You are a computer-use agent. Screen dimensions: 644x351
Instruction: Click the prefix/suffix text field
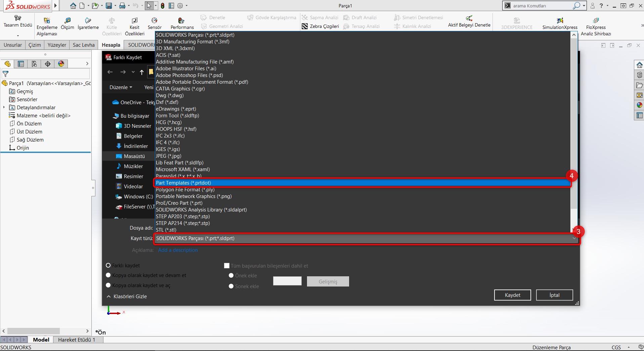point(287,281)
